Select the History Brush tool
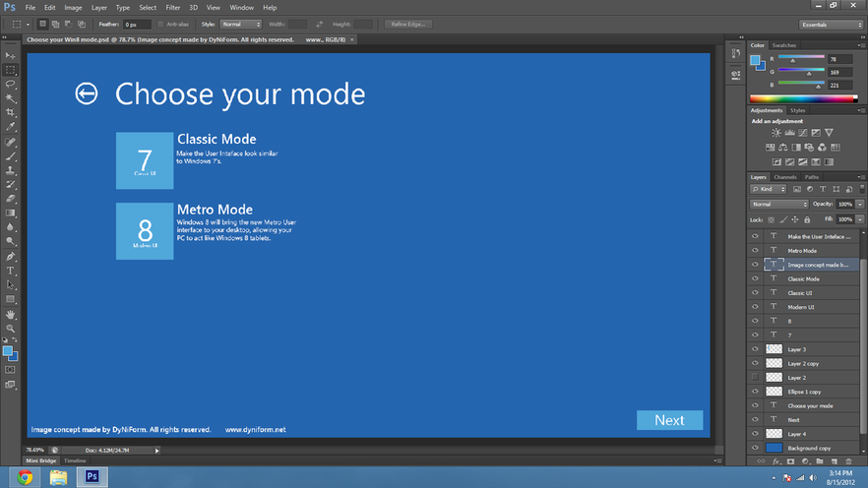 11,185
